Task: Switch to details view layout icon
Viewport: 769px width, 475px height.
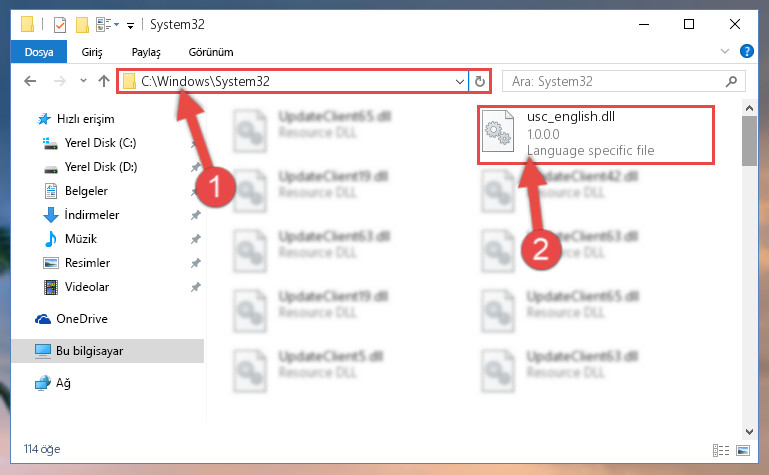Action: [x=720, y=450]
